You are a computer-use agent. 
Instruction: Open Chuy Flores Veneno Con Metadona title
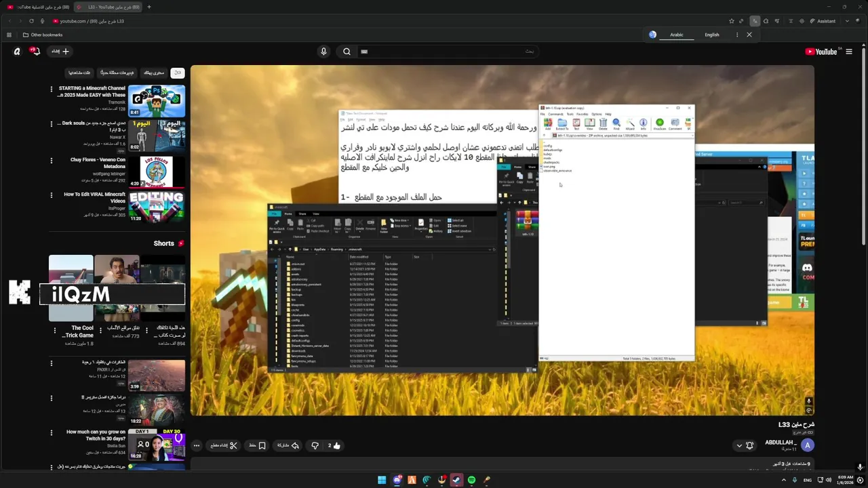pyautogui.click(x=98, y=163)
